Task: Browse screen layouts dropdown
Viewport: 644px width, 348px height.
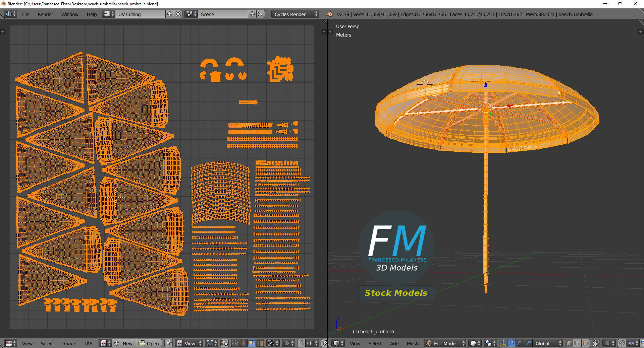Action: tap(109, 14)
